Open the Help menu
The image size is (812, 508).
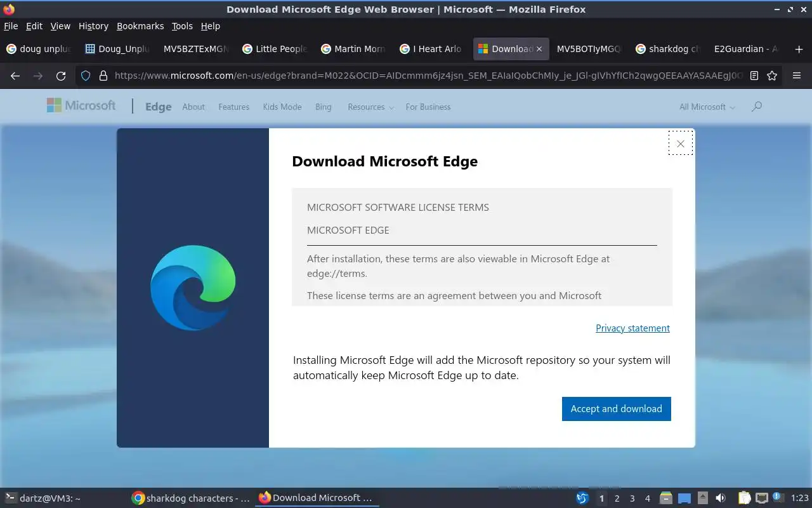[x=210, y=26]
